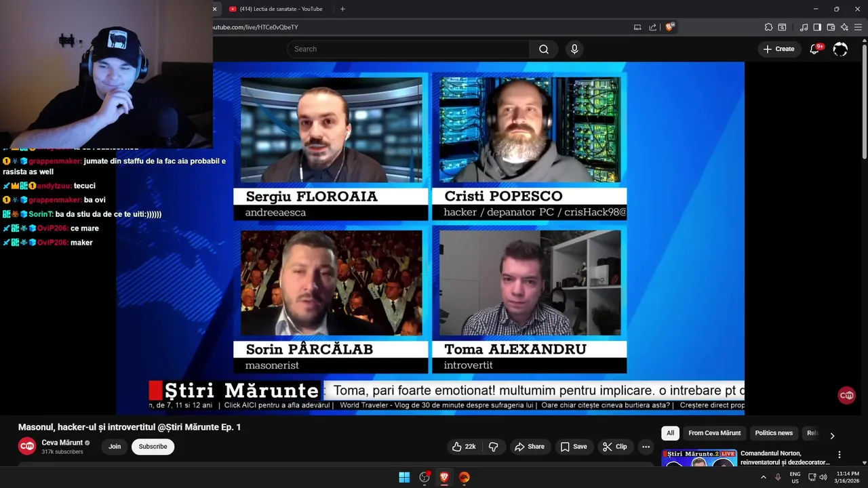
Task: Open more actions three-dot menu under video
Action: click(x=646, y=447)
